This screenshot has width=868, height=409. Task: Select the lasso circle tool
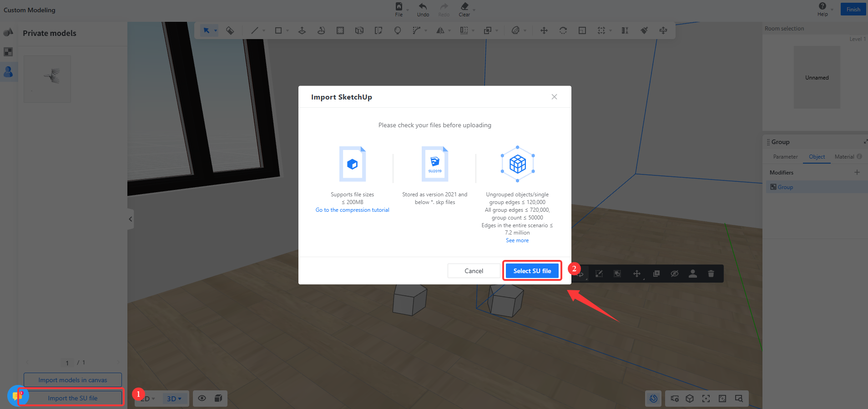[x=398, y=30]
